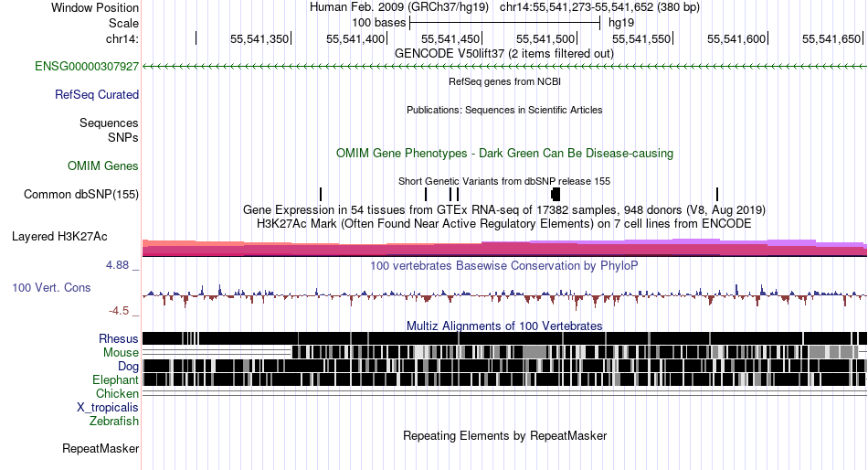The width and height of the screenshot is (868, 470).
Task: Click the SNPs track label
Action: 123,137
